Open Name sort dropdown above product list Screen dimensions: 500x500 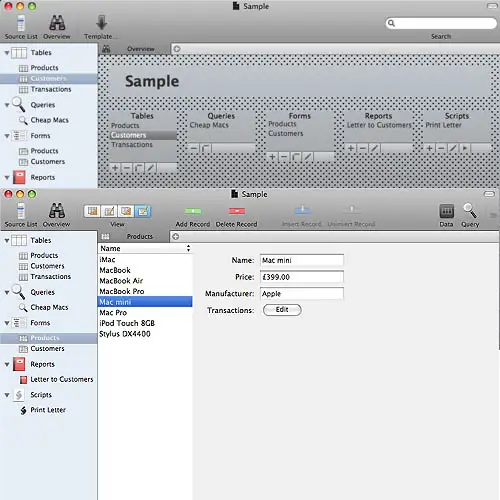145,248
